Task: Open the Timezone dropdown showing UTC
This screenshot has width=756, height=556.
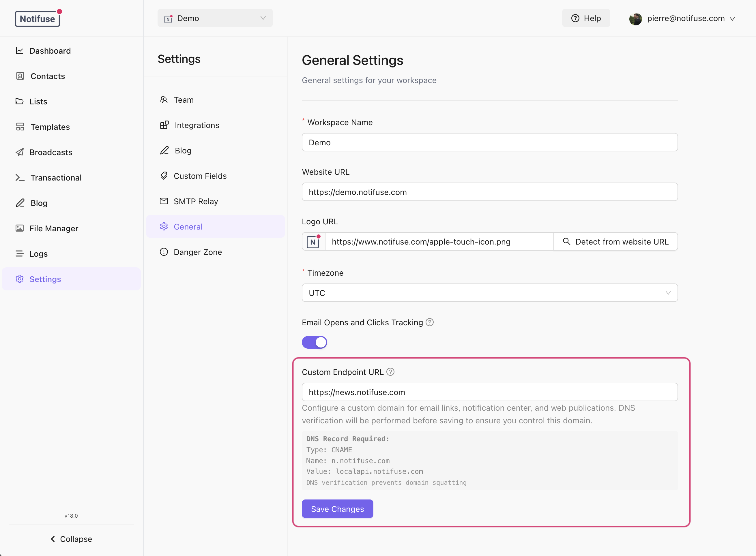Action: (x=489, y=292)
